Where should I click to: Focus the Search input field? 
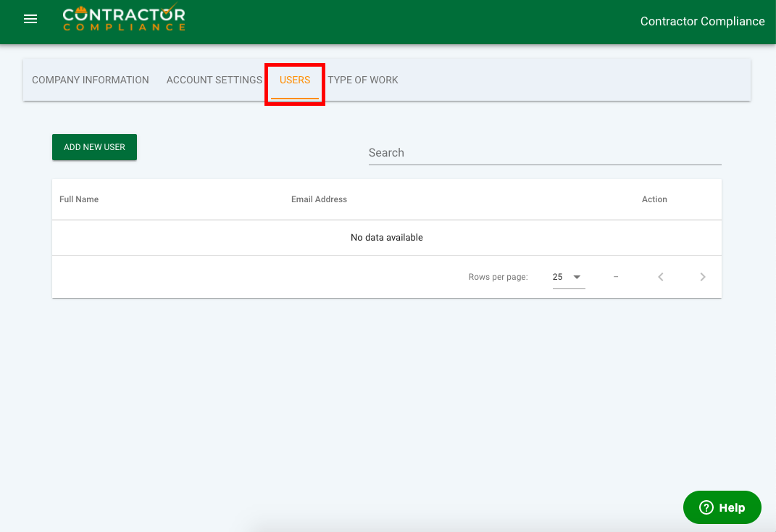pyautogui.click(x=545, y=153)
